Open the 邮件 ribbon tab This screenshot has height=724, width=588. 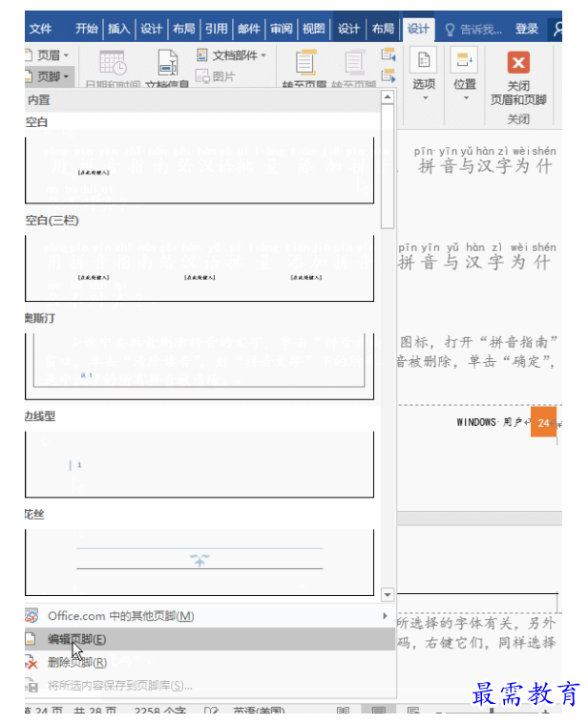pyautogui.click(x=249, y=29)
